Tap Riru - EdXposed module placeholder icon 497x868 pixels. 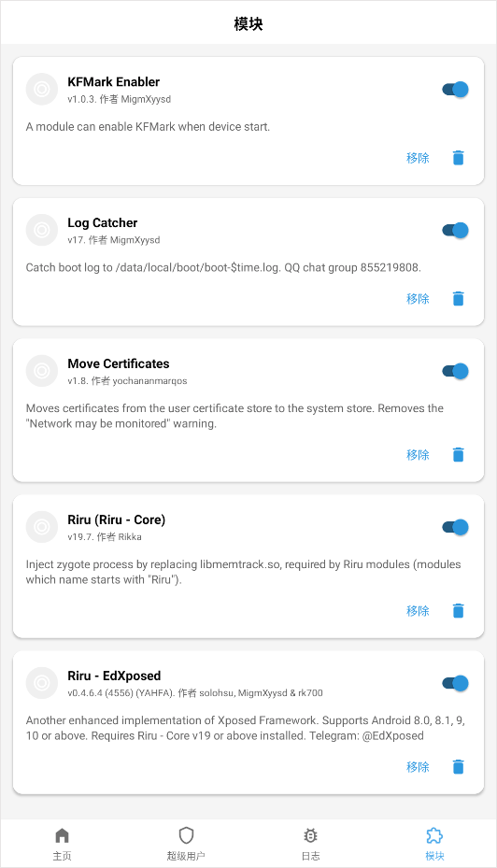(42, 683)
